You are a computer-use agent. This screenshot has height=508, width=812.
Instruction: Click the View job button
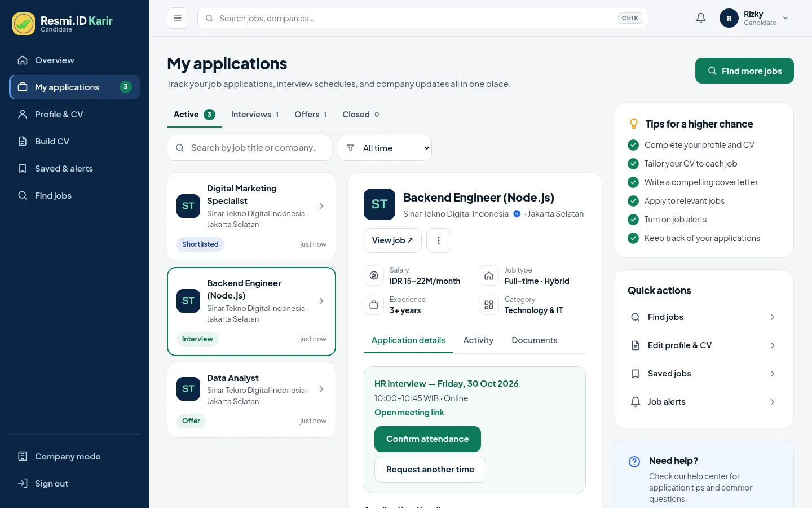click(392, 240)
